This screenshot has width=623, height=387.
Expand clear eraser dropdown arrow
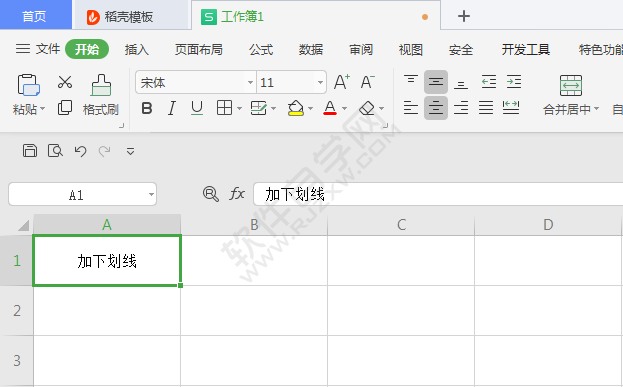click(381, 108)
